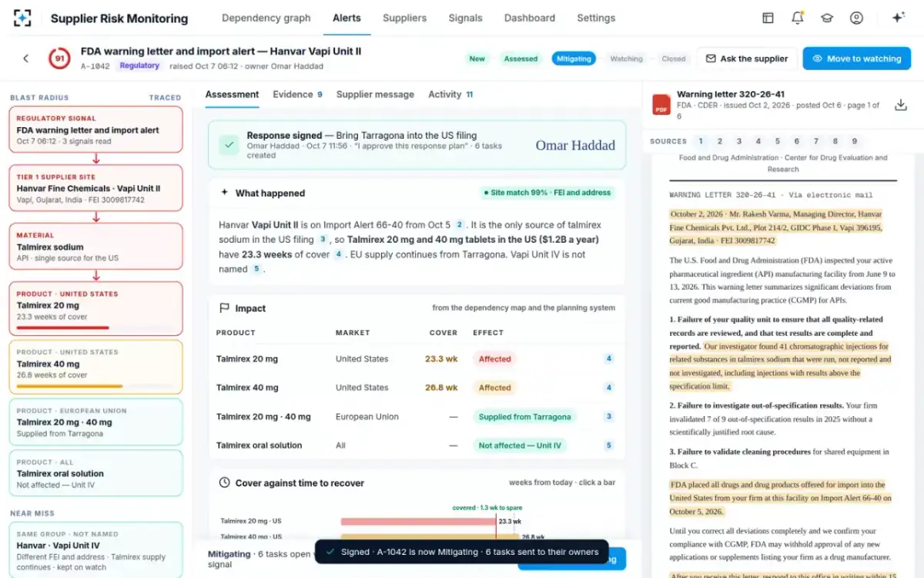Click Affected badge in Talmirex 20 mg row
The image size is (924, 578).
[x=494, y=359]
